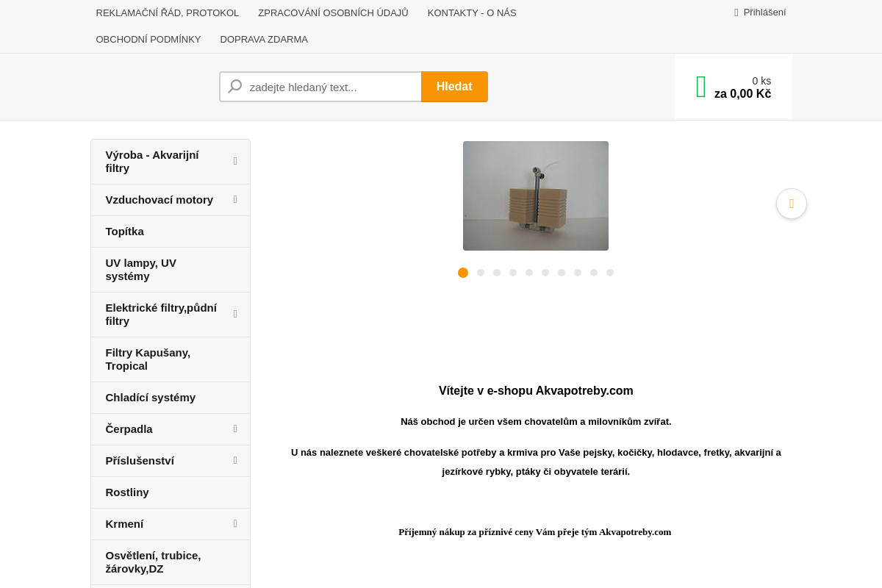882x588 pixels.
Task: Expand Krmení submenu arrow
Action: click(x=235, y=523)
